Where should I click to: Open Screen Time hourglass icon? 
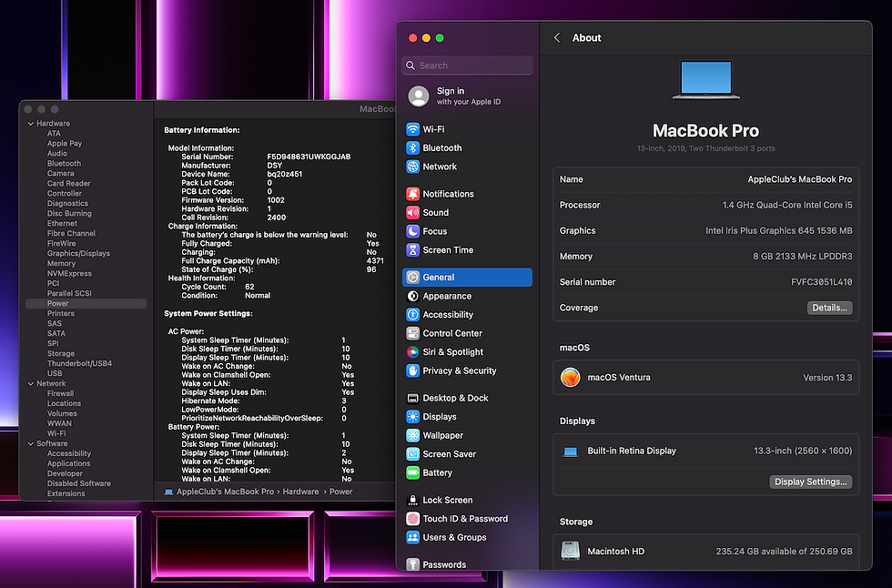(x=412, y=250)
